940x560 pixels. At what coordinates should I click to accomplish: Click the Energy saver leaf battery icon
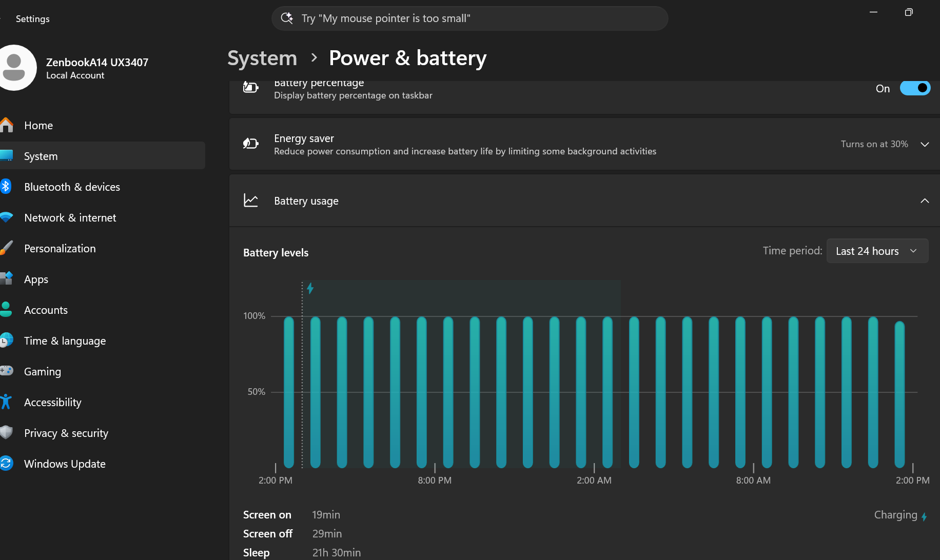[250, 144]
